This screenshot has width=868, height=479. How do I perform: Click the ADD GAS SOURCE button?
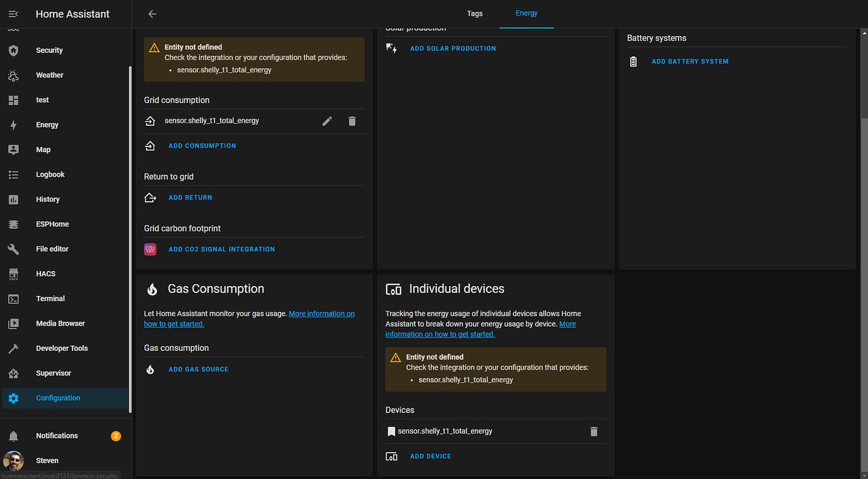click(x=198, y=369)
